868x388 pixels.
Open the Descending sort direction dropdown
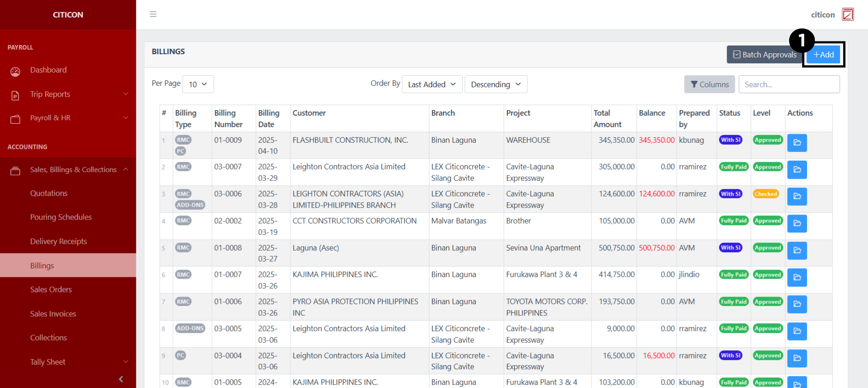pos(495,84)
